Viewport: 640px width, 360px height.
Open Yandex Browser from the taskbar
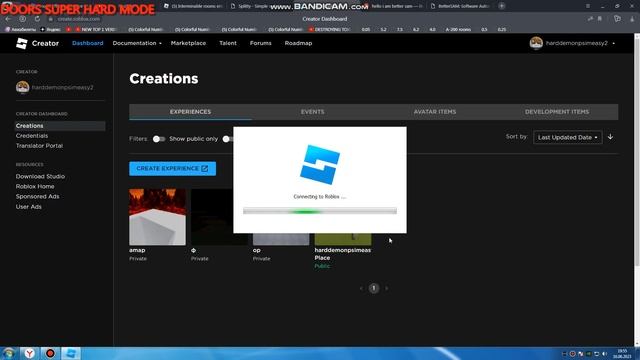click(x=29, y=353)
